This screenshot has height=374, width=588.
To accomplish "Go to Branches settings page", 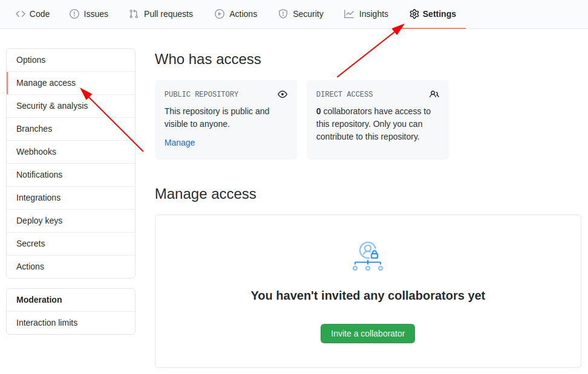I will [x=34, y=129].
